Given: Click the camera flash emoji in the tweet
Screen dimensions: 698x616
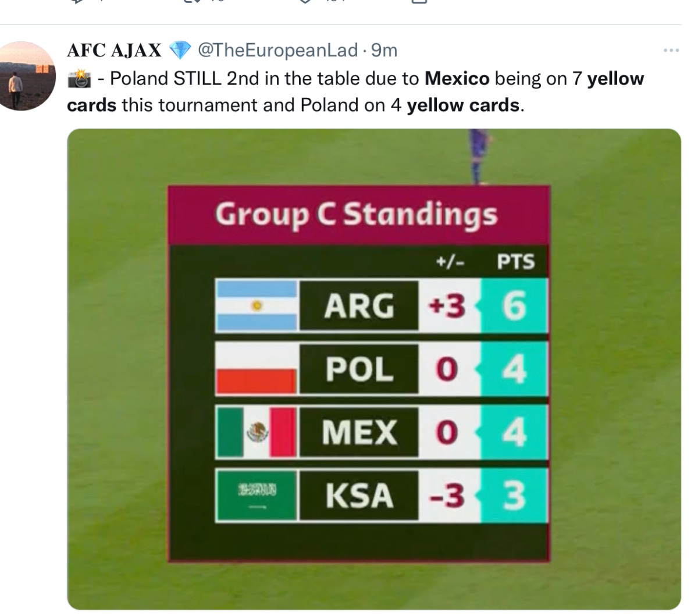Looking at the screenshot, I should pos(79,79).
